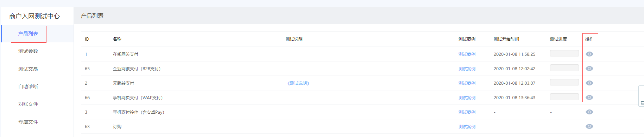
Task: Select 在线网关支付 product name
Action: point(126,54)
